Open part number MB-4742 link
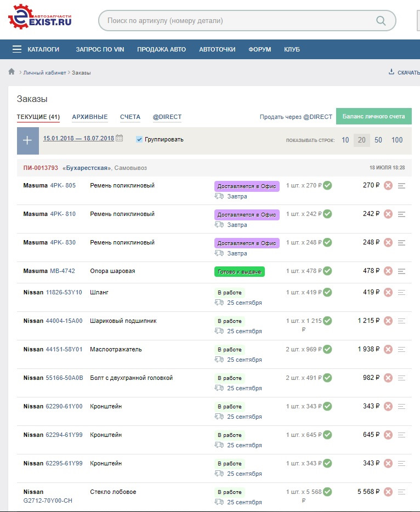 click(x=63, y=271)
